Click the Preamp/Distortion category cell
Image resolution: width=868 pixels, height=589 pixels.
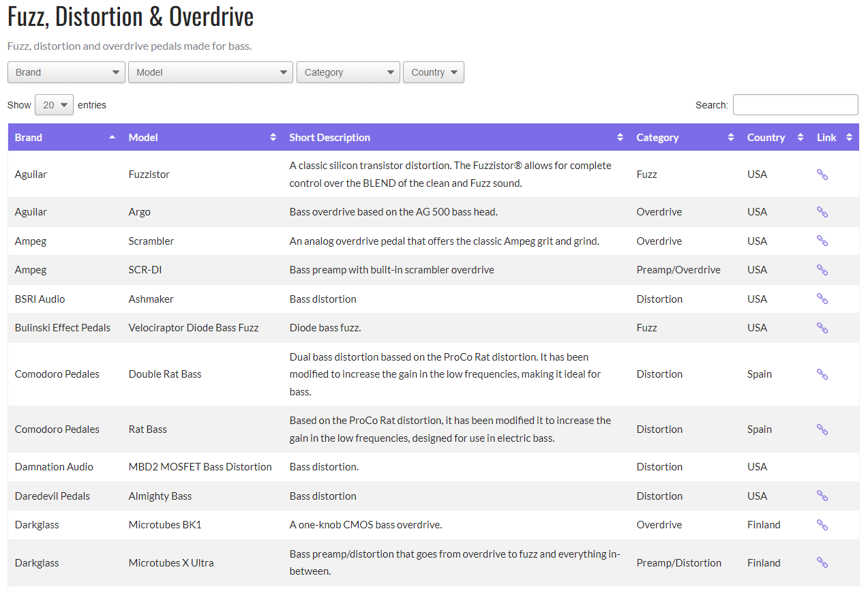pyautogui.click(x=679, y=563)
